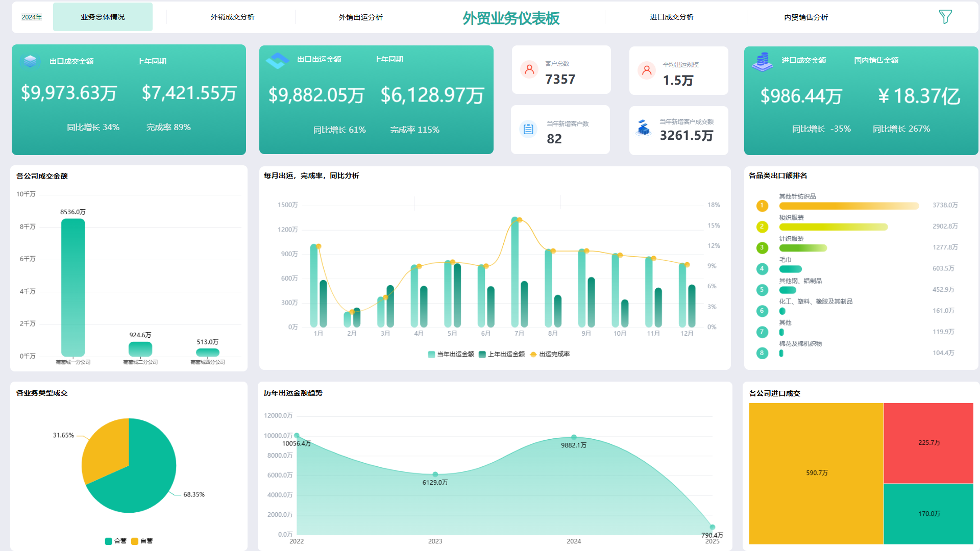Click the 平均出运规模 person icon
Viewport: 980px width, 551px height.
647,70
